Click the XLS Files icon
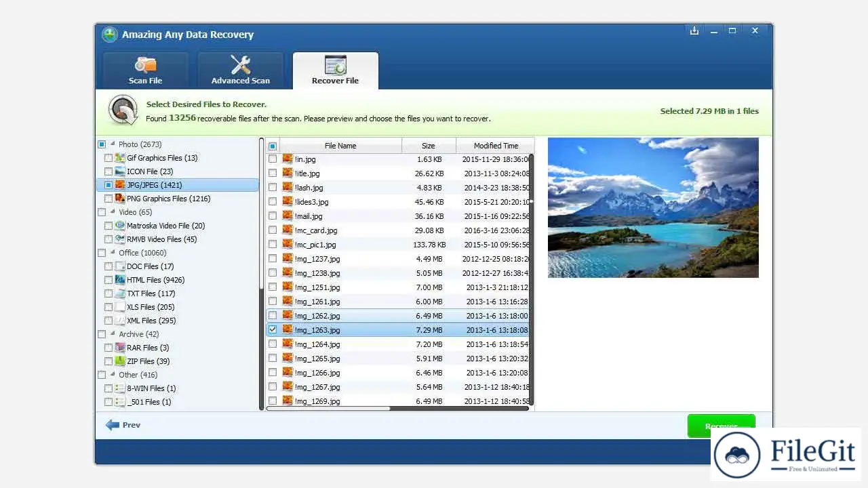Viewport: 868px width, 488px height. coord(120,307)
